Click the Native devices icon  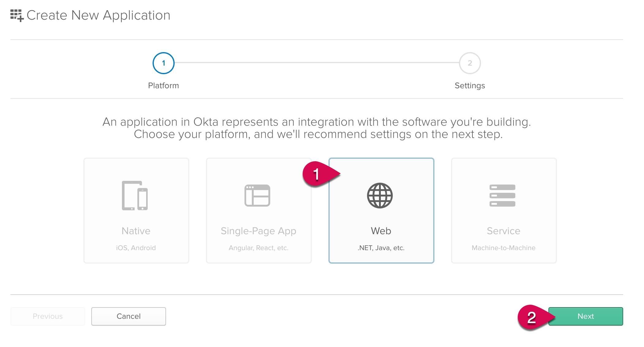[135, 196]
